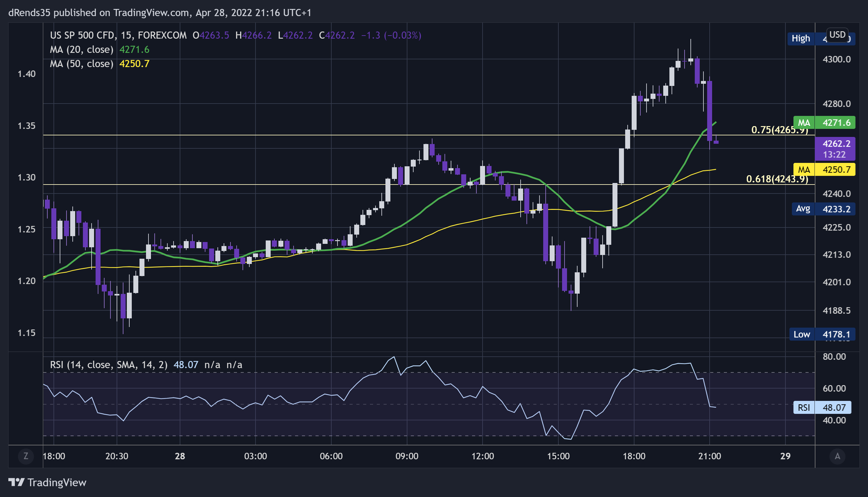Image resolution: width=868 pixels, height=497 pixels.
Task: Click the 4188.5 price scale label
Action: [836, 311]
